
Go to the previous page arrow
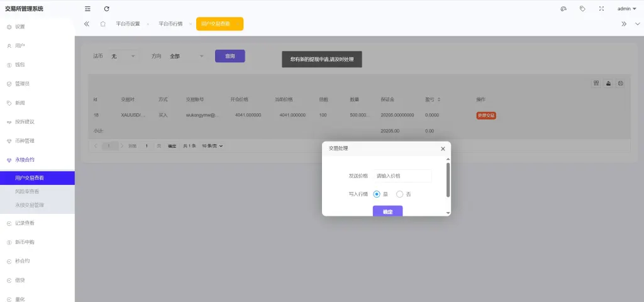tap(96, 146)
